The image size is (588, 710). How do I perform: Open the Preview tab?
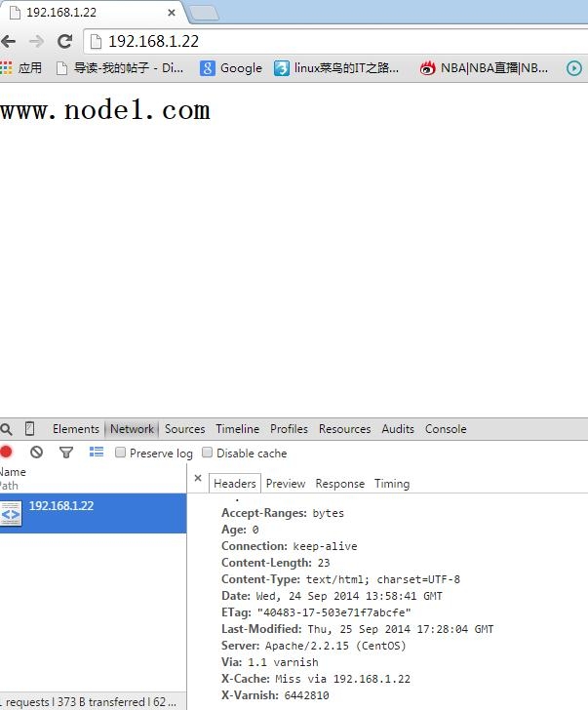click(x=286, y=484)
